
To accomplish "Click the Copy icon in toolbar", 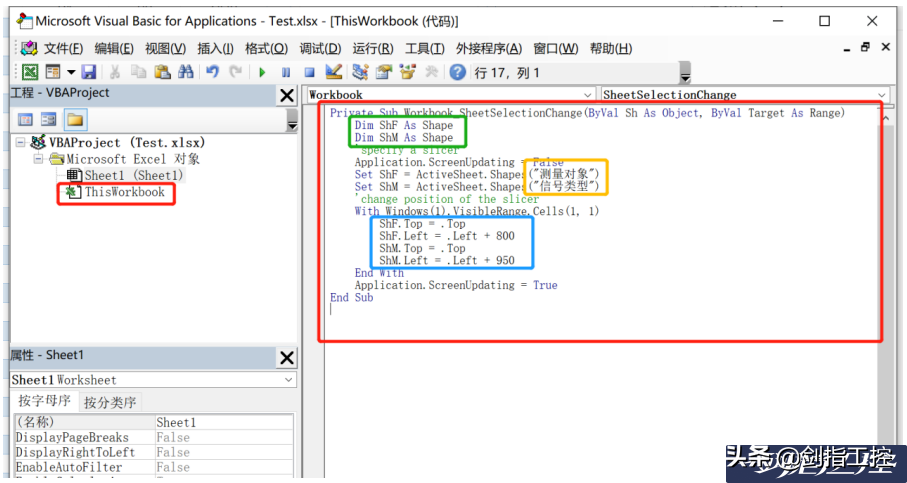I will (138, 72).
